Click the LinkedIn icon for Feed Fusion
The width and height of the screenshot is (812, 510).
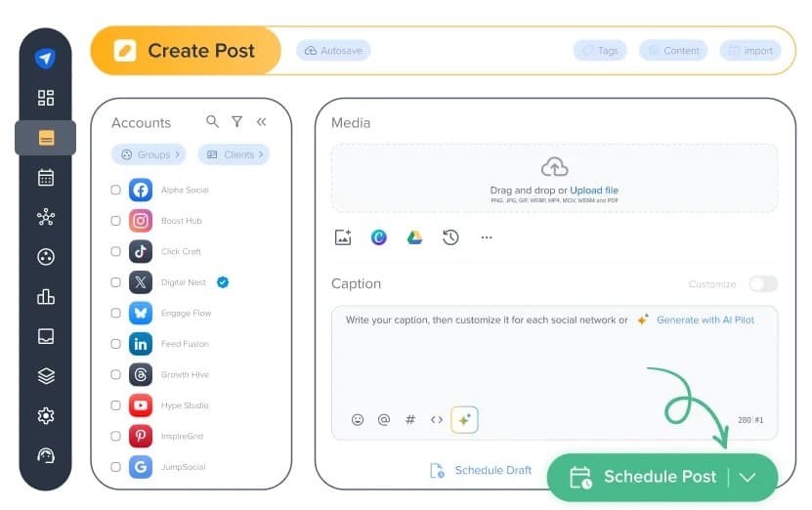(x=141, y=344)
